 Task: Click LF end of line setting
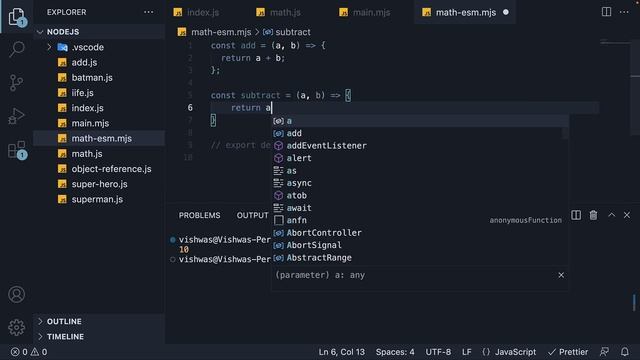(x=467, y=352)
